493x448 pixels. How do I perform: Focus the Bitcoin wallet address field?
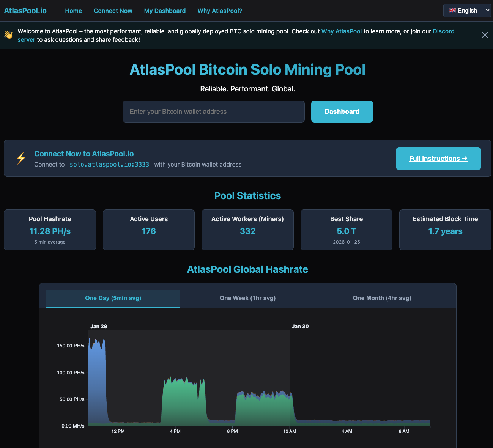[213, 112]
